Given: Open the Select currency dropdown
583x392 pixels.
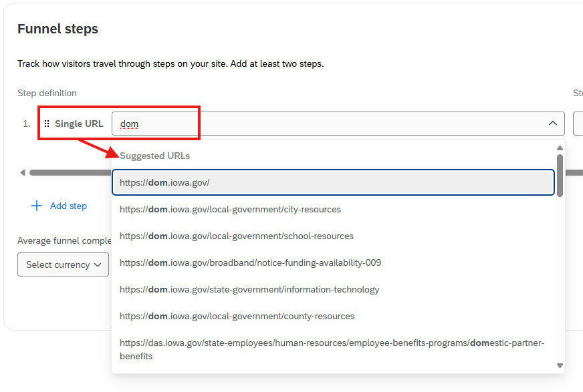Looking at the screenshot, I should [63, 264].
